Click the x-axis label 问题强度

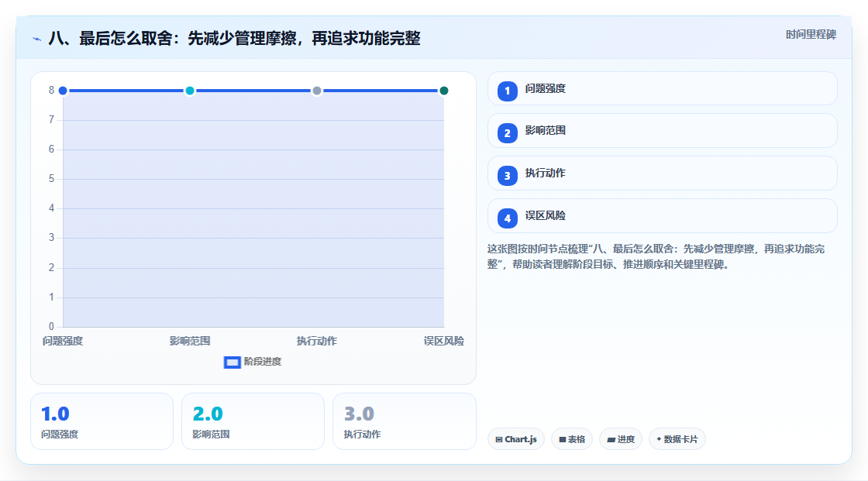click(63, 341)
